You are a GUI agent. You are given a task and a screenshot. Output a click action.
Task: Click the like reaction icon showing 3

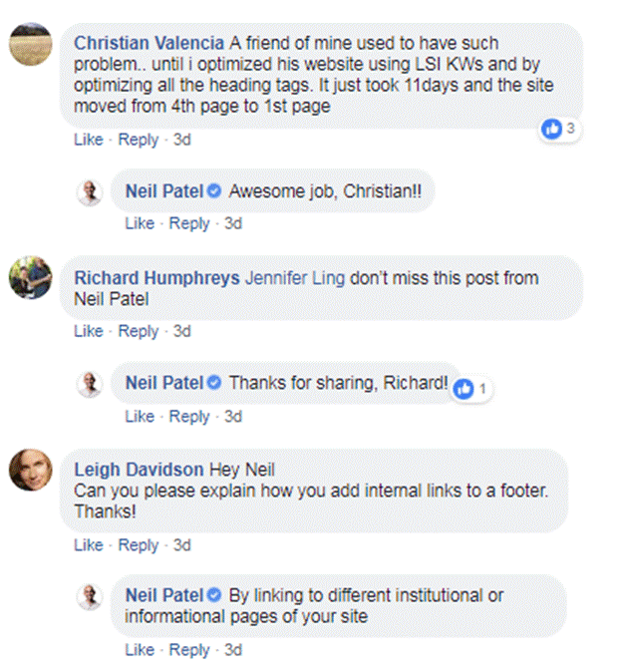(550, 129)
